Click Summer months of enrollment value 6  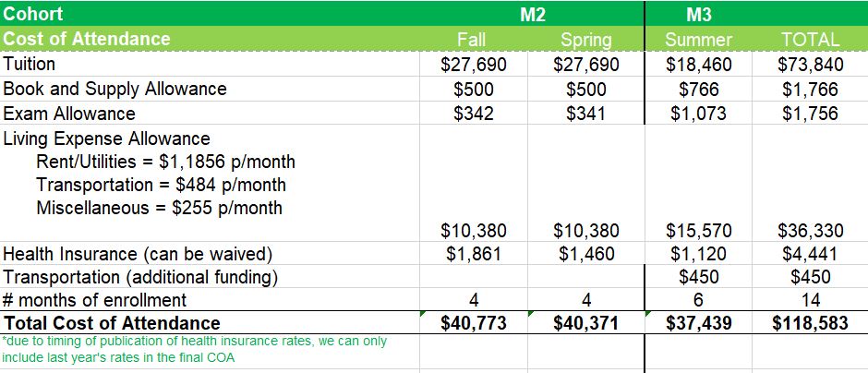click(698, 300)
